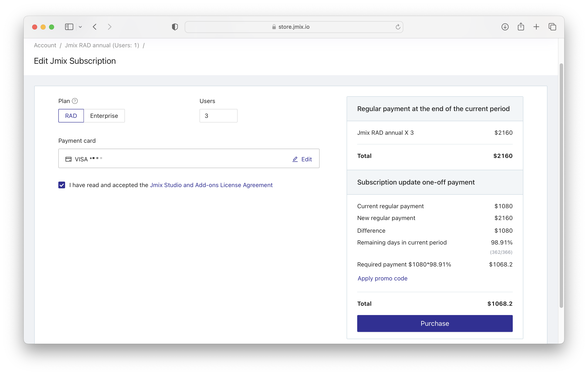Focus the Users number field

tap(218, 116)
